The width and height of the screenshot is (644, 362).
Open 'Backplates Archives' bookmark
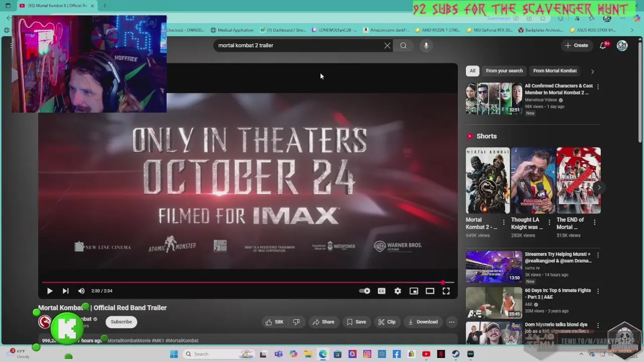541,30
